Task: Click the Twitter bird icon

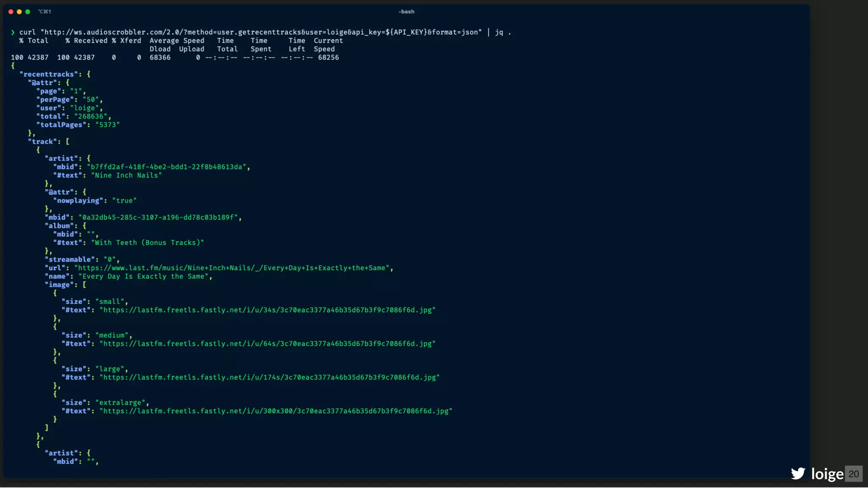Action: [x=798, y=473]
